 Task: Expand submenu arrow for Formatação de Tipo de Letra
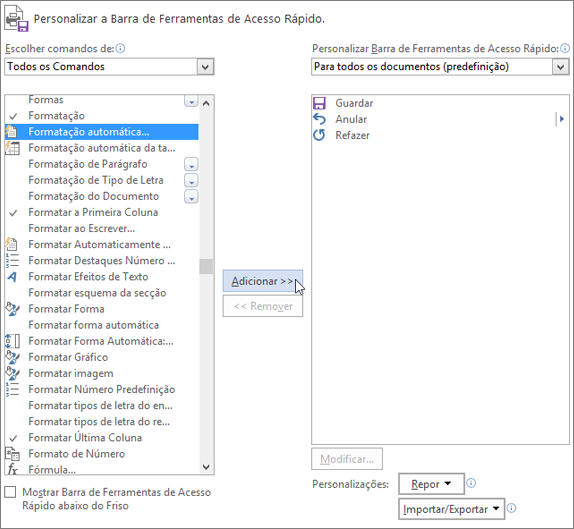point(191,180)
